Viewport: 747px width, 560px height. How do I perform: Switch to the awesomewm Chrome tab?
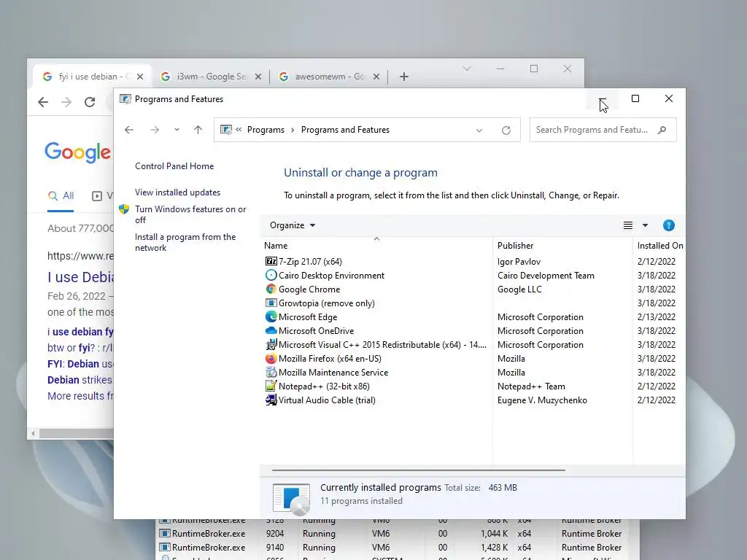point(329,76)
